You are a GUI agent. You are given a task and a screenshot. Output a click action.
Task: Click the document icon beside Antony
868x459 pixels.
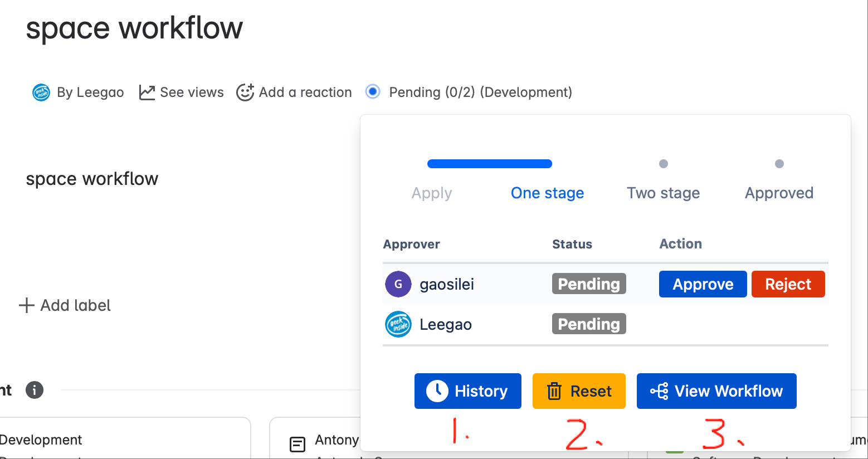click(298, 444)
